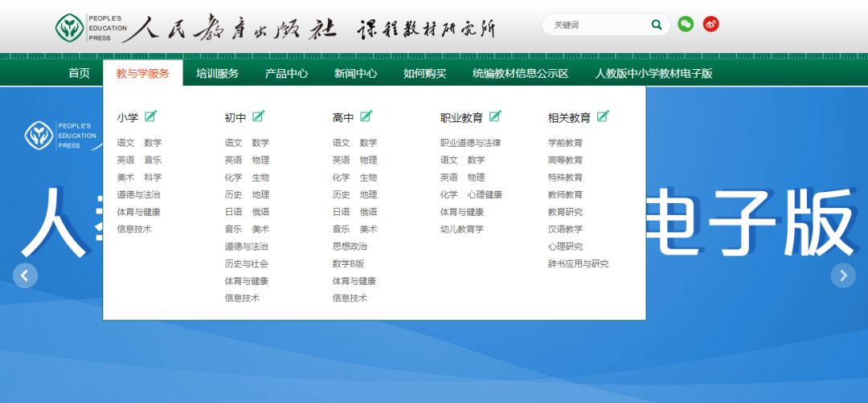Open the WeChat icon link
This screenshot has height=403, width=868.
[686, 24]
